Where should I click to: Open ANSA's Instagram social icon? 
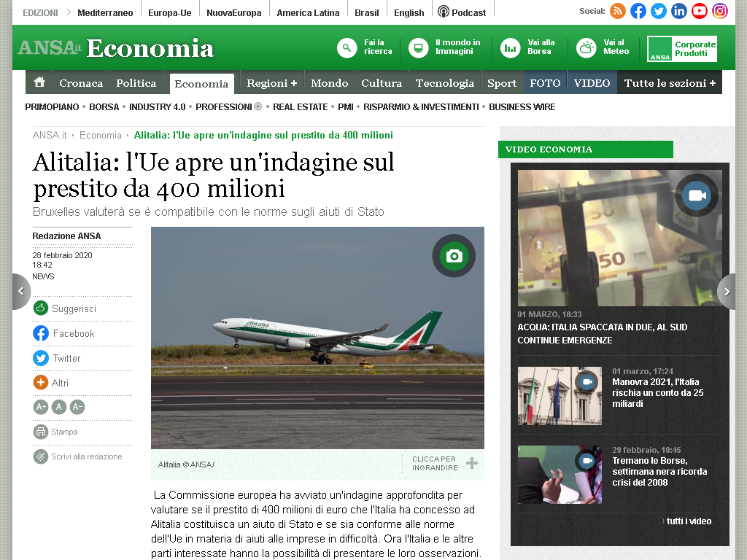point(720,11)
